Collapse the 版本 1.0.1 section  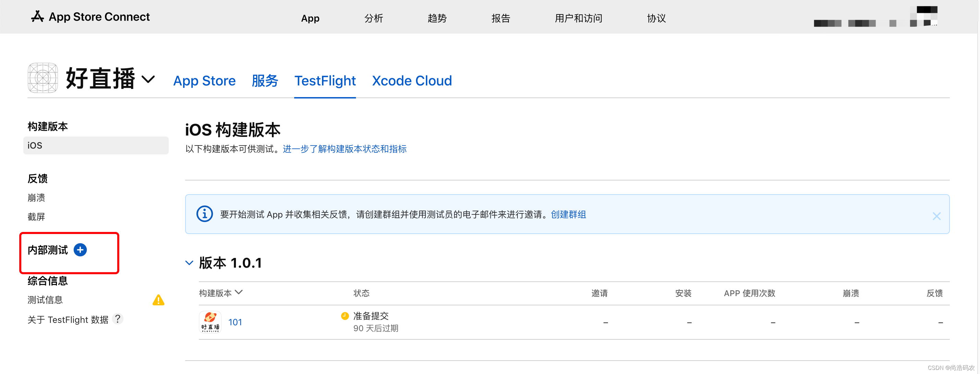(x=190, y=262)
